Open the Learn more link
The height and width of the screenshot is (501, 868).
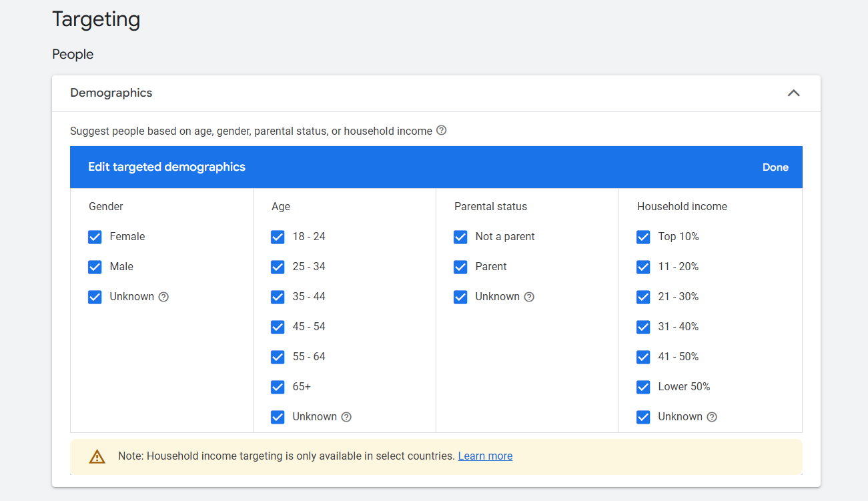tap(485, 456)
